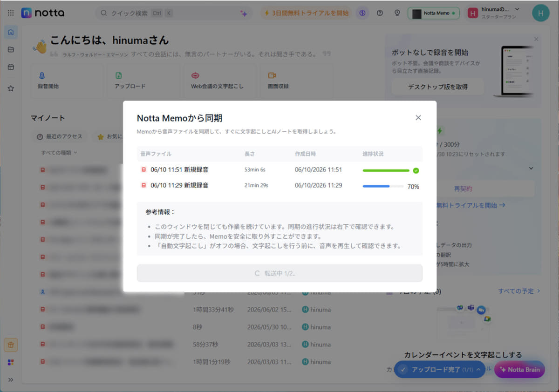559x392 pixels.
Task: Click the notta logo
Action: (43, 13)
